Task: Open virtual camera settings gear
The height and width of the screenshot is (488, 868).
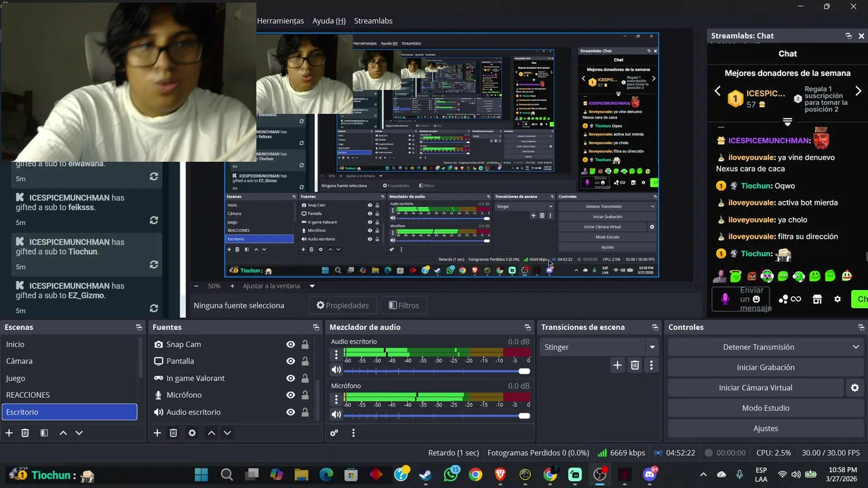Action: click(x=854, y=388)
